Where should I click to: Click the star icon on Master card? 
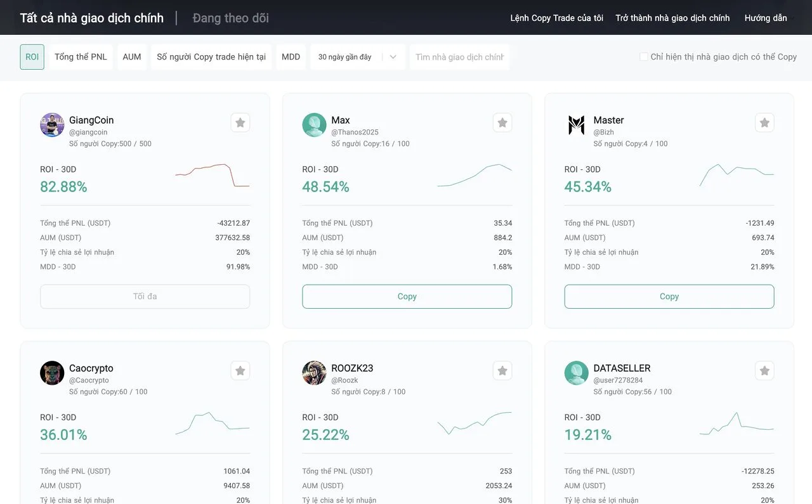[764, 123]
